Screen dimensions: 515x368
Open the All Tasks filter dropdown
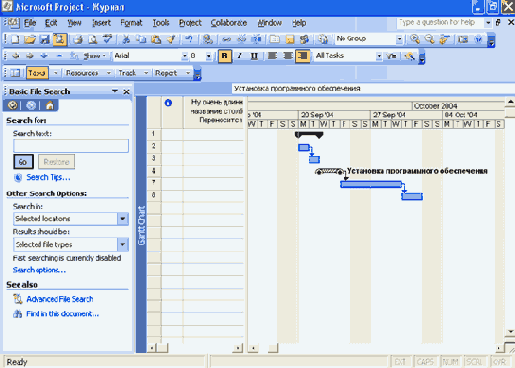379,56
